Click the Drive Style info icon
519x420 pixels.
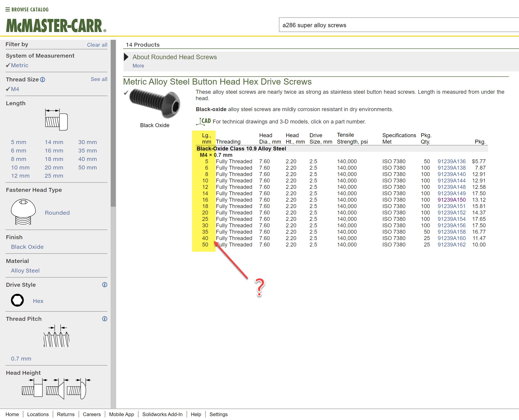click(104, 285)
